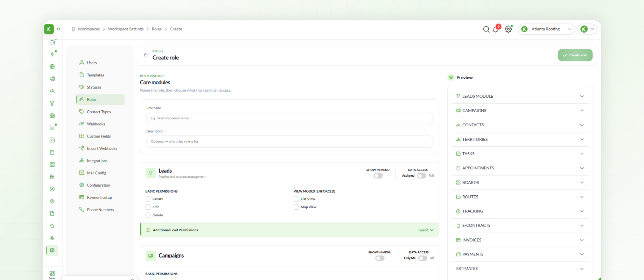This screenshot has height=280, width=644.
Task: Open the Atlanta Roofing workspace dropdown
Action: [546, 29]
